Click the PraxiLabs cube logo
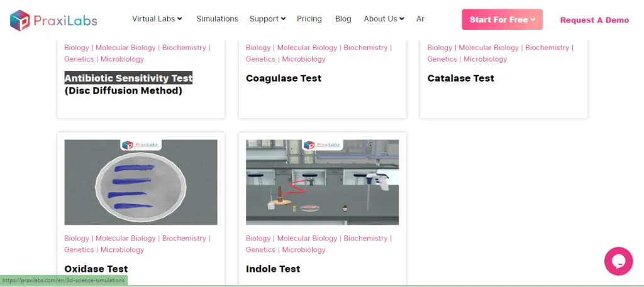 click(20, 20)
